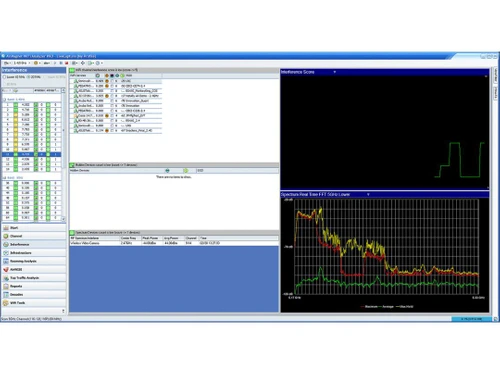Click the Channel globe icon

[x=6, y=236]
